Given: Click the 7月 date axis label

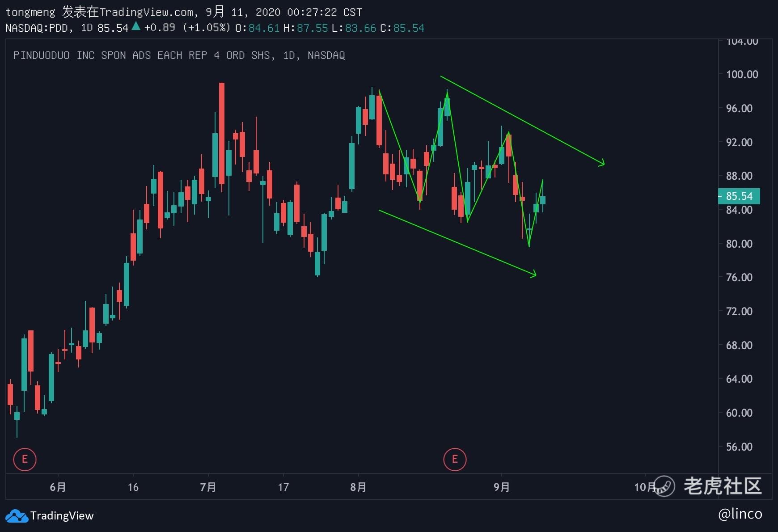Looking at the screenshot, I should [x=208, y=487].
